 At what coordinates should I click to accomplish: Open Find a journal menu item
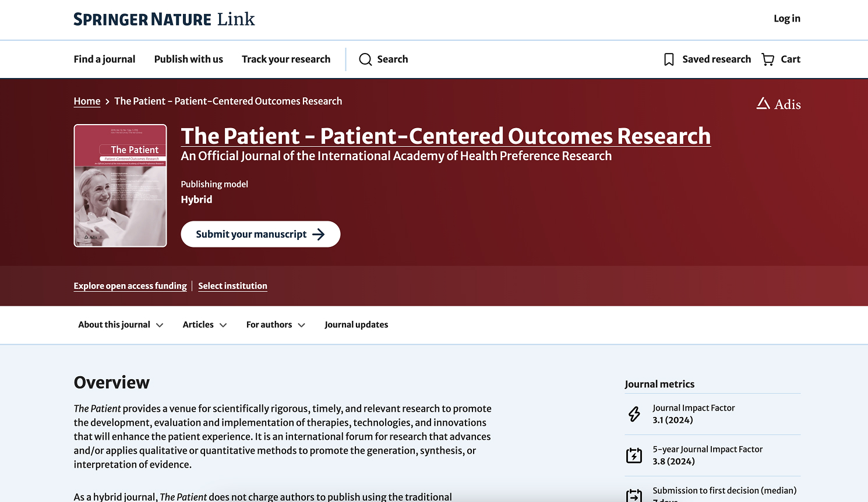pyautogui.click(x=104, y=59)
